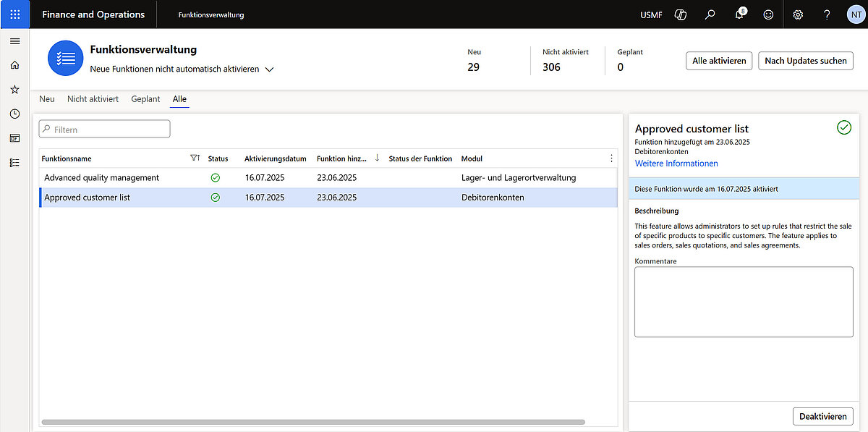Open Favorites star in sidebar
Screen dimensions: 868x432
tap(14, 90)
